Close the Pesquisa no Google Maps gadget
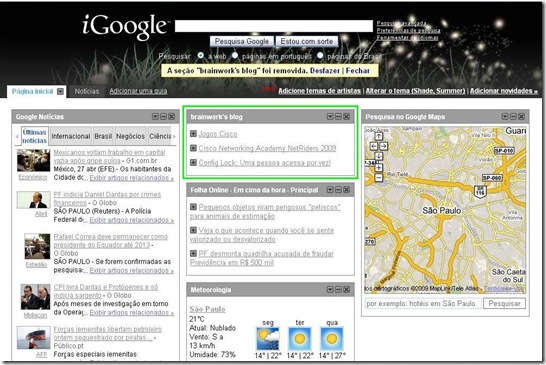546x365 pixels. coord(521,117)
